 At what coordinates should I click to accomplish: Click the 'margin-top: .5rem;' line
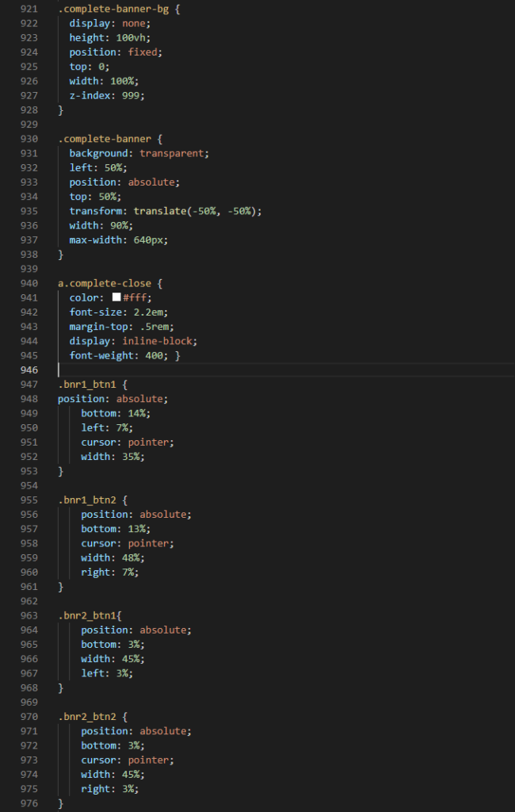(122, 327)
